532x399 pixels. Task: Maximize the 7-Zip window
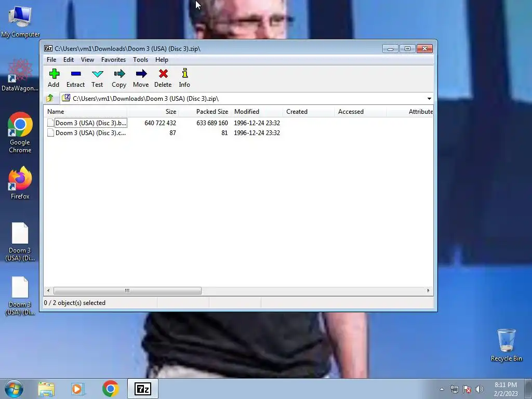[407, 48]
